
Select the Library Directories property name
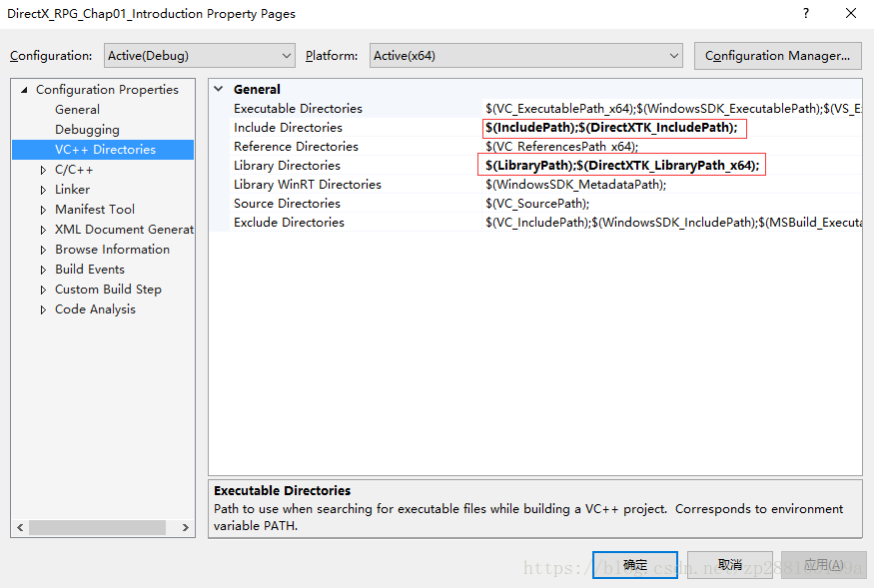point(287,166)
